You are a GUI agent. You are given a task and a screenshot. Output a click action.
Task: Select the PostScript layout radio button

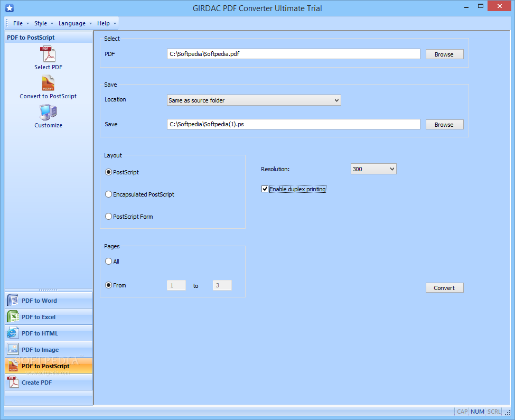108,172
